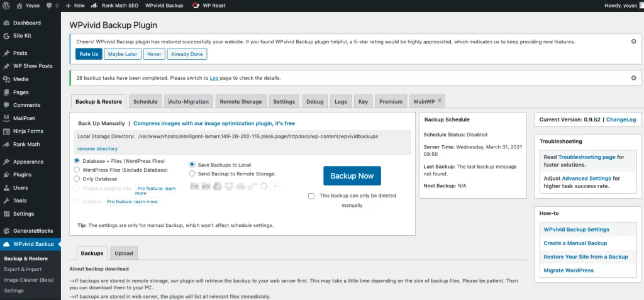Screen dimensions: 644x300
Task: Click the Never button
Action: coord(155,54)
